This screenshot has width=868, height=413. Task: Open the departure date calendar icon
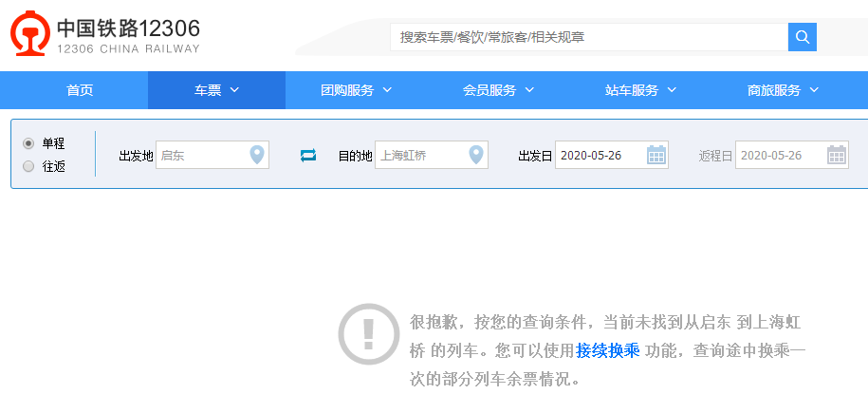pyautogui.click(x=656, y=155)
